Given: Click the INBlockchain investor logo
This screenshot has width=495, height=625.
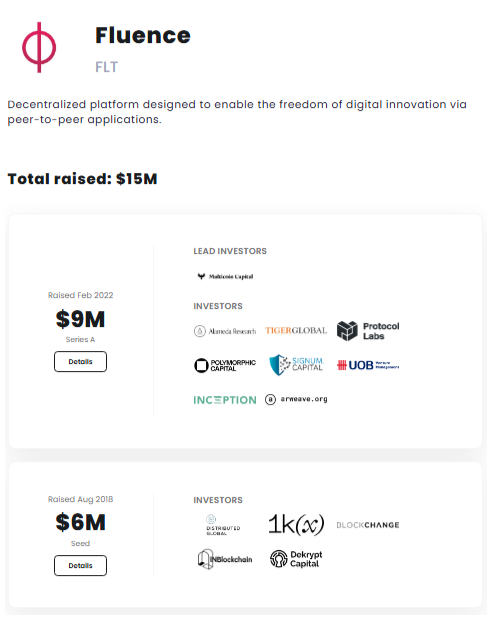Looking at the screenshot, I should 225,559.
